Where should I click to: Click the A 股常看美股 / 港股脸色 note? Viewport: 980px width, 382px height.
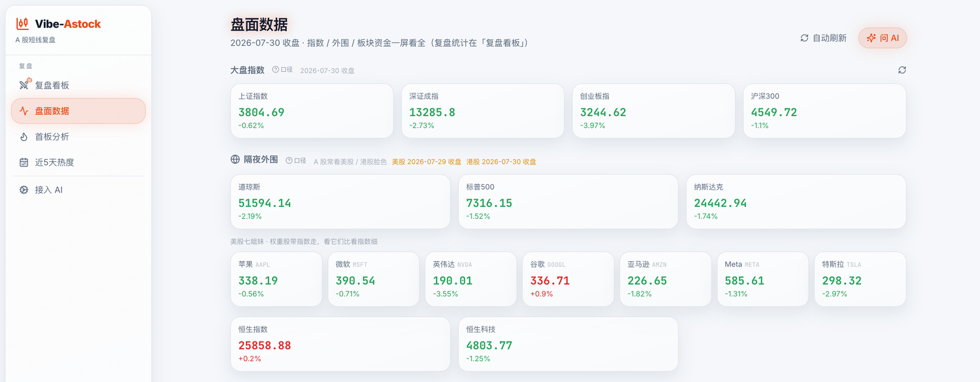tap(350, 161)
